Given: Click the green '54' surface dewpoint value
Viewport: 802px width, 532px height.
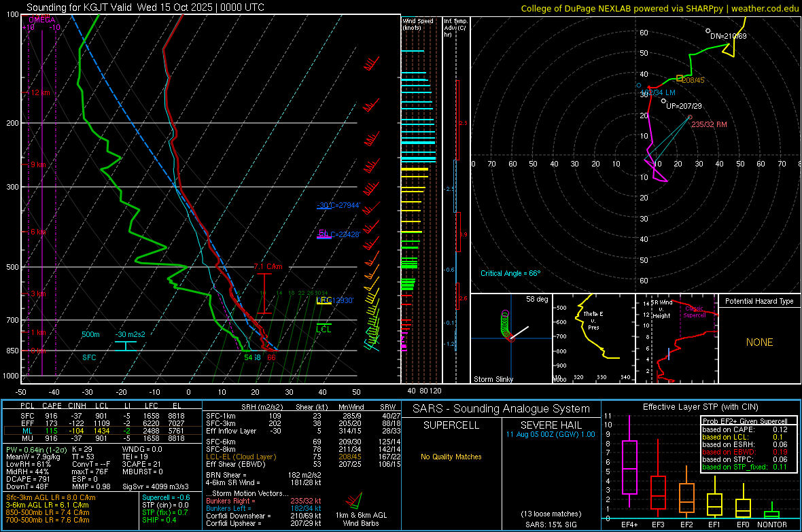Looking at the screenshot, I should (248, 357).
